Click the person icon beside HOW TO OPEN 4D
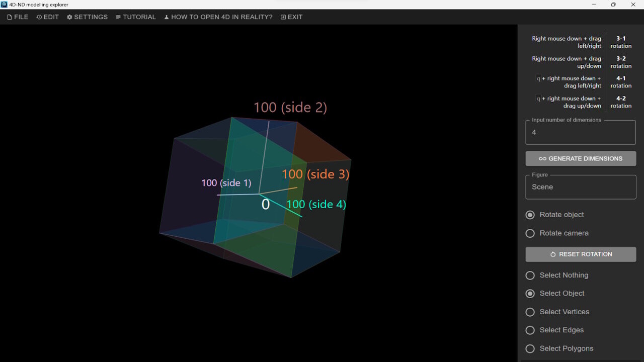The height and width of the screenshot is (362, 644). (166, 17)
